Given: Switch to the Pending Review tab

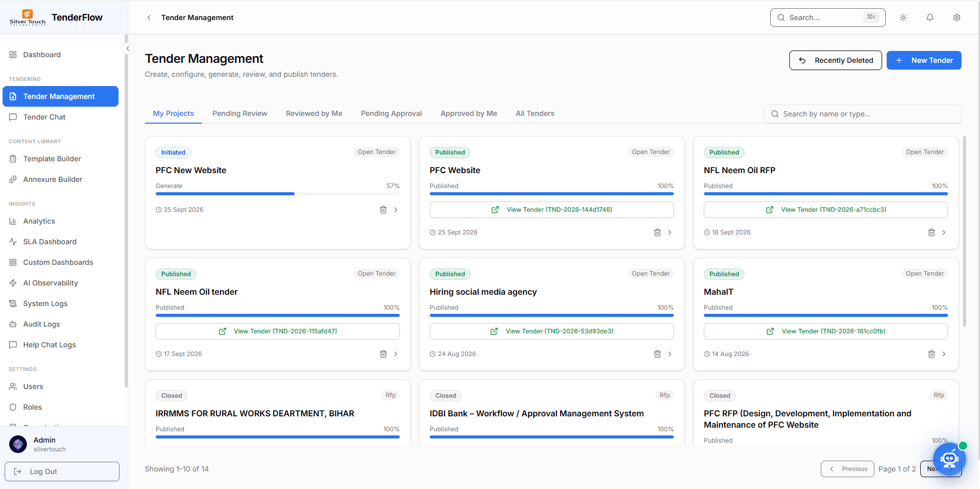Looking at the screenshot, I should (x=240, y=113).
